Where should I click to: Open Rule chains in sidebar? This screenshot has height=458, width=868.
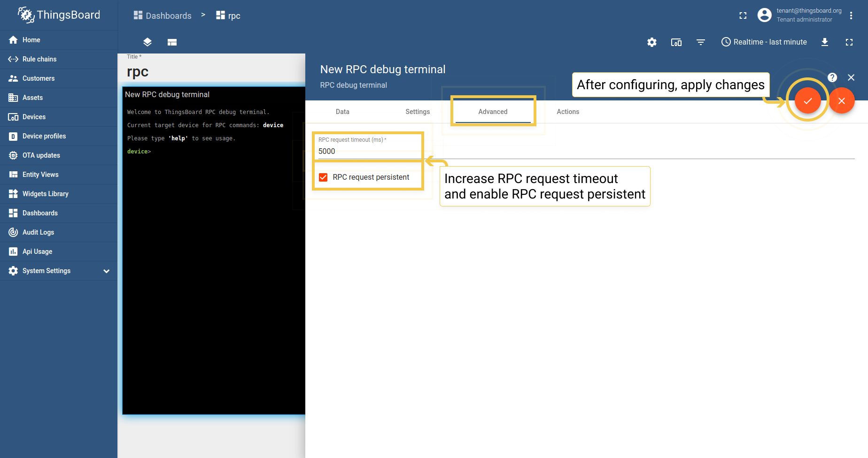tap(39, 59)
